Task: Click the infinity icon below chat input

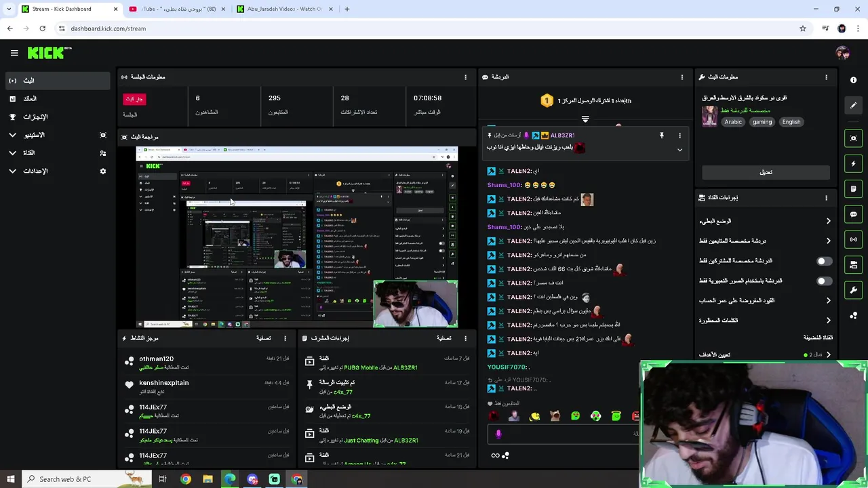Action: [x=495, y=455]
